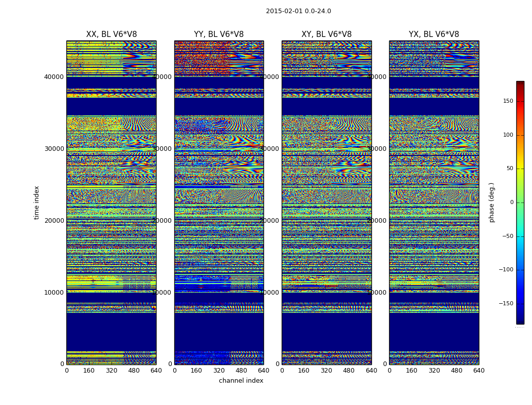Click the "phase (deg.)" colorbar label
The height and width of the screenshot is (405, 532).
click(x=491, y=202)
